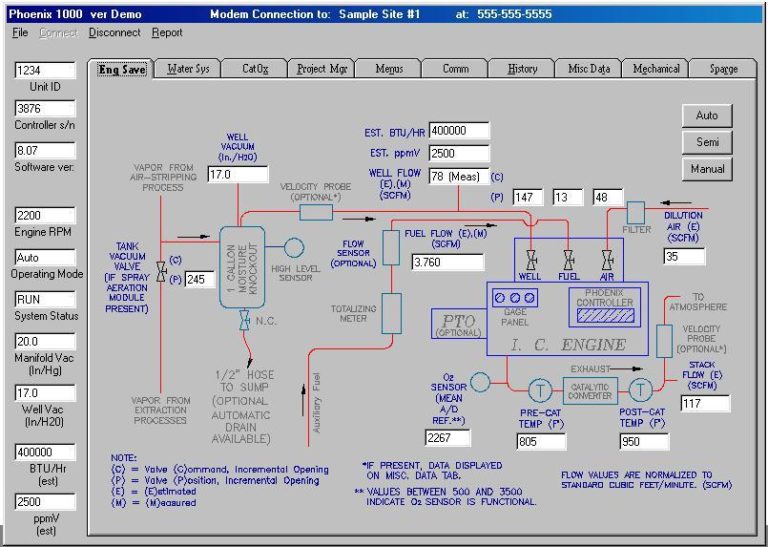Click the Est. BTU/HR value field
768x547 pixels.
[x=459, y=131]
